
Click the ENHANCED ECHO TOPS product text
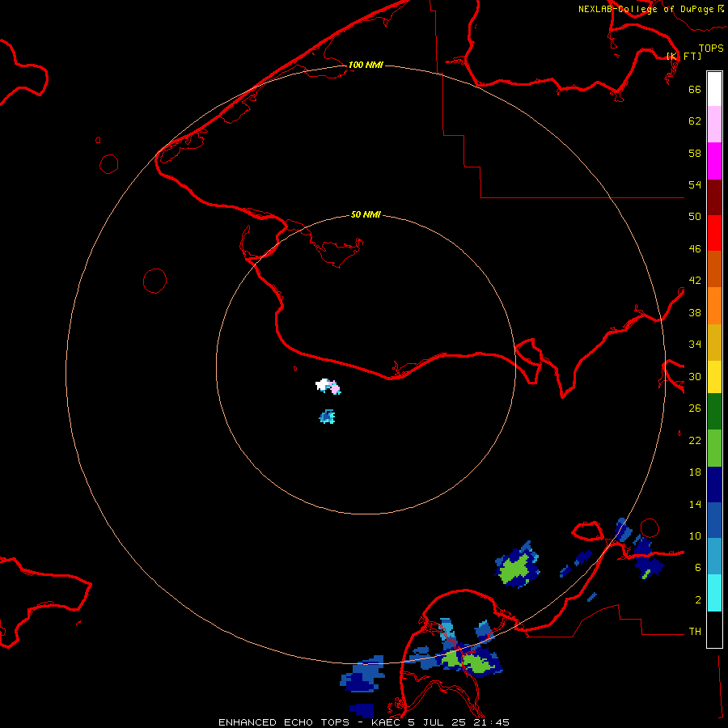[x=284, y=722]
